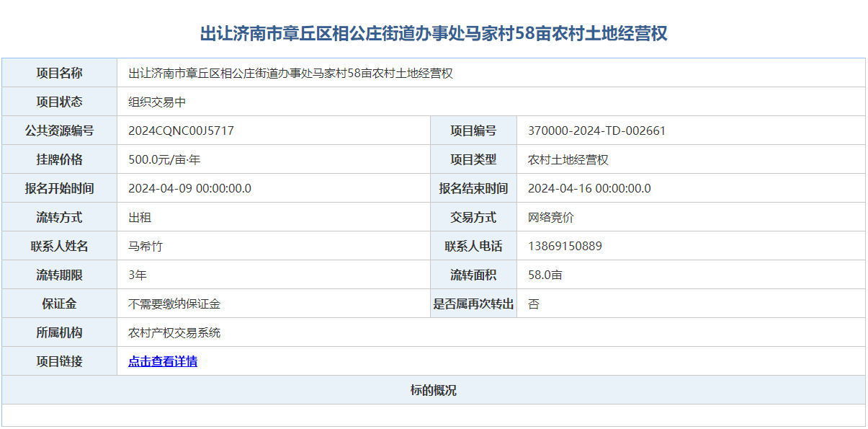Click the 流转面积 label
The width and height of the screenshot is (868, 429).
coord(473,275)
